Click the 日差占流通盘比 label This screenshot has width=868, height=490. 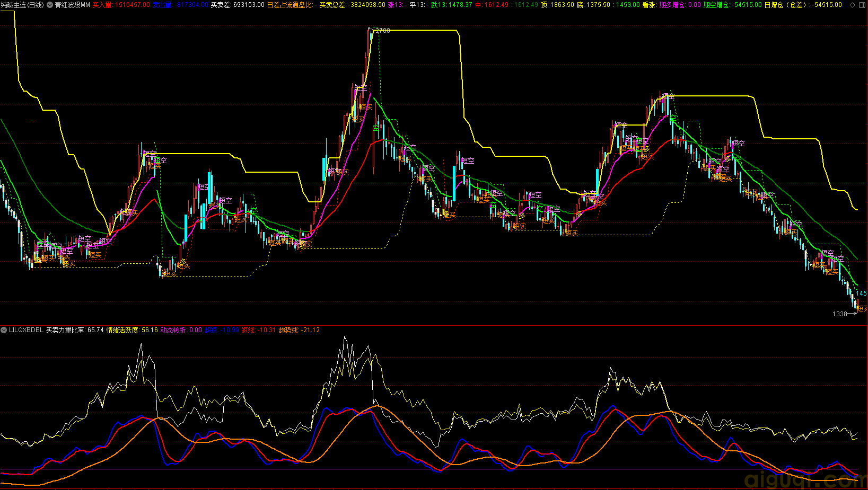(x=290, y=5)
